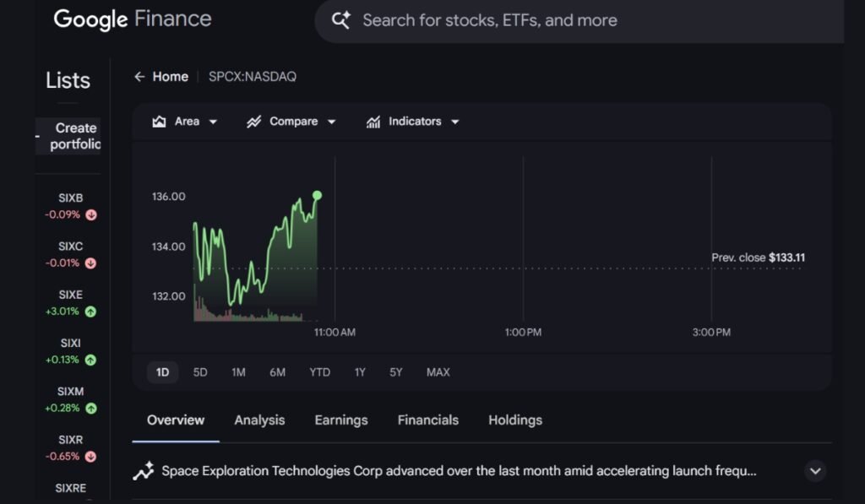
Task: Click the +0.13% change value for SIXI
Action: 63,360
